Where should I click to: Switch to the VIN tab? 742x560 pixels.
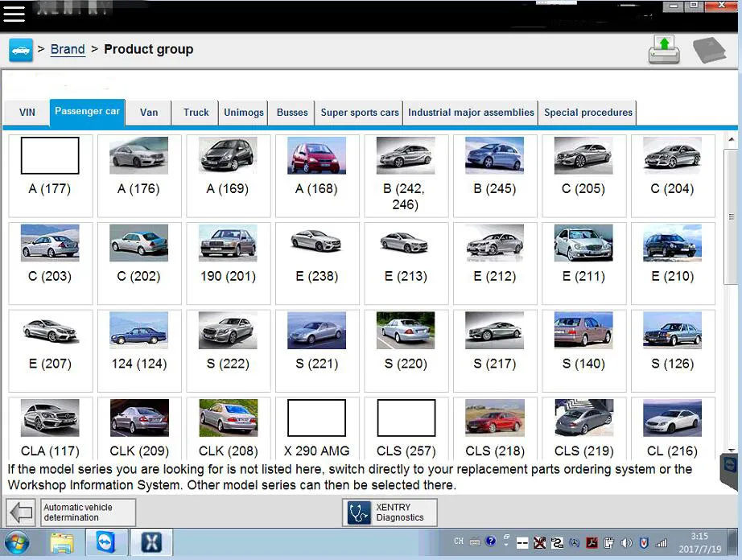[27, 113]
